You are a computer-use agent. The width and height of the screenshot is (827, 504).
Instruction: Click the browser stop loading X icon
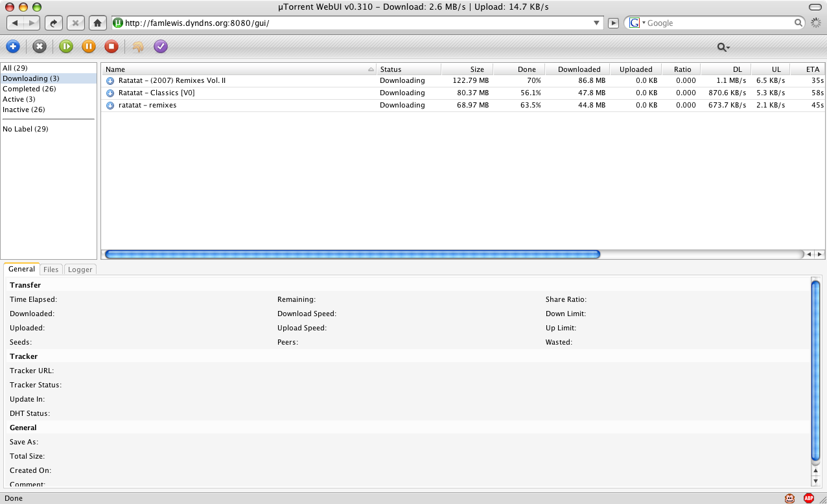click(x=76, y=23)
